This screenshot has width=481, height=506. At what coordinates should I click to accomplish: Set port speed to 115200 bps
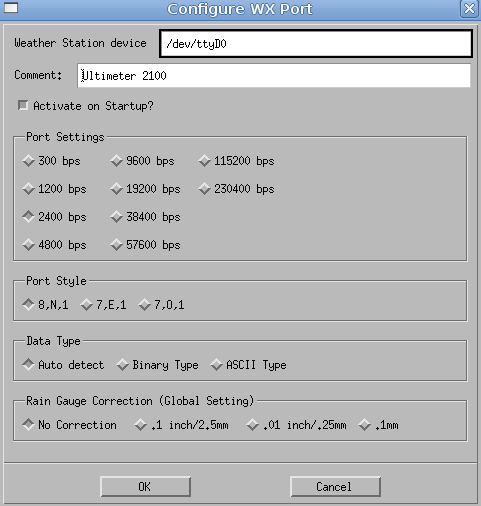click(x=204, y=161)
